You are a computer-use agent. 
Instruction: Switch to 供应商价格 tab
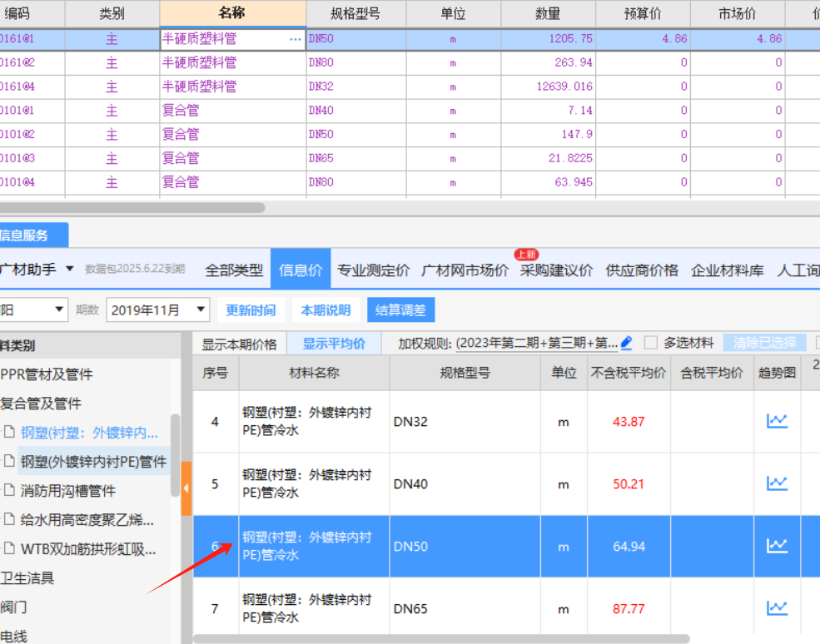point(642,270)
